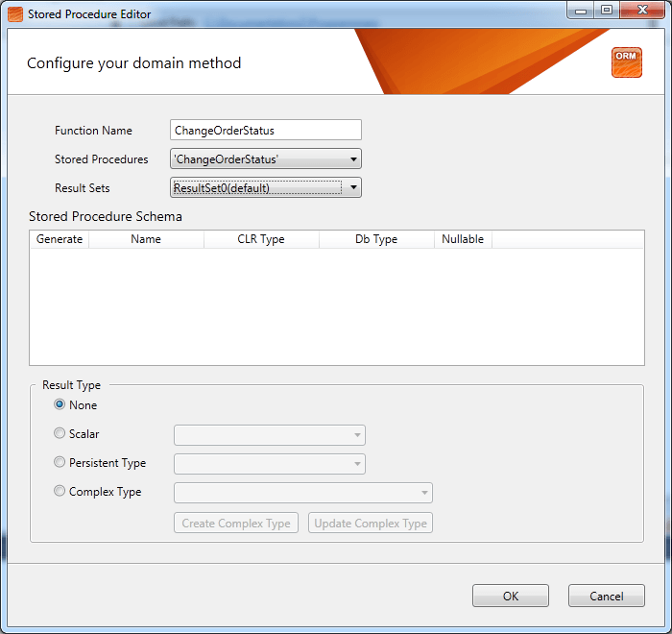Confirm with the OK button
This screenshot has height=634, width=672.
tap(511, 596)
